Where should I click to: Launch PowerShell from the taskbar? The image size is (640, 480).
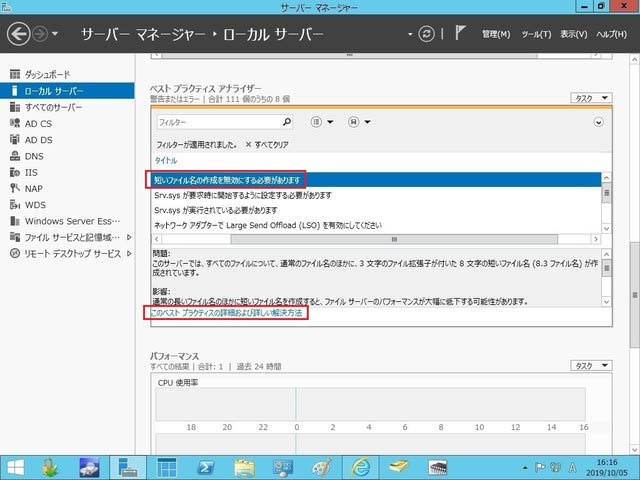tap(206, 468)
